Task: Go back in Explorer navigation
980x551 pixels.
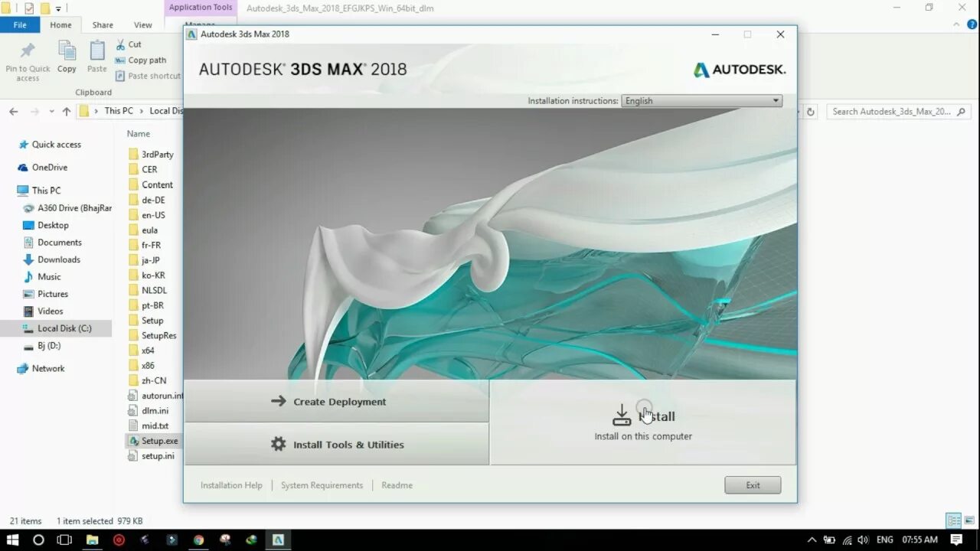Action: coord(13,111)
